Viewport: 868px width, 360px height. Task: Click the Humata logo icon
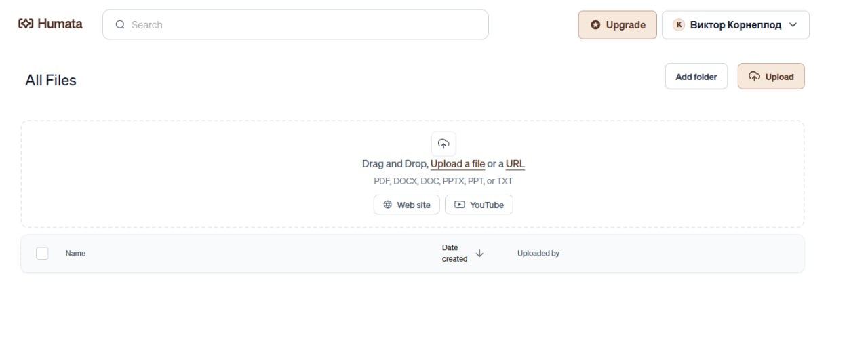tap(26, 24)
